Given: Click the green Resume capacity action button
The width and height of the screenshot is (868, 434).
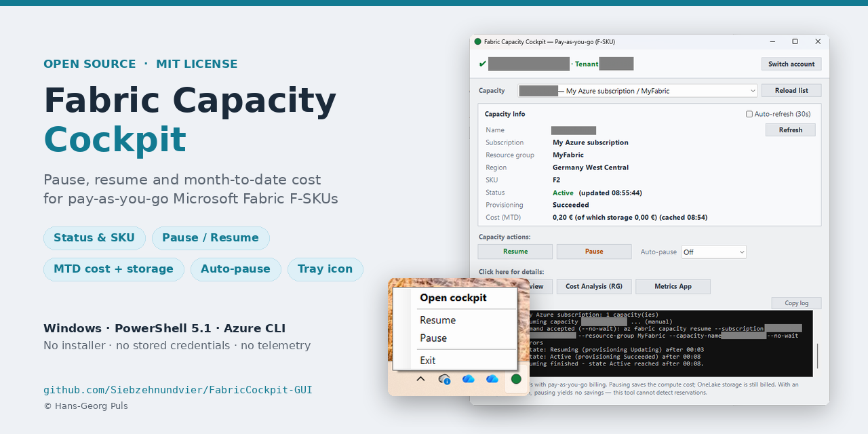Looking at the screenshot, I should point(515,252).
